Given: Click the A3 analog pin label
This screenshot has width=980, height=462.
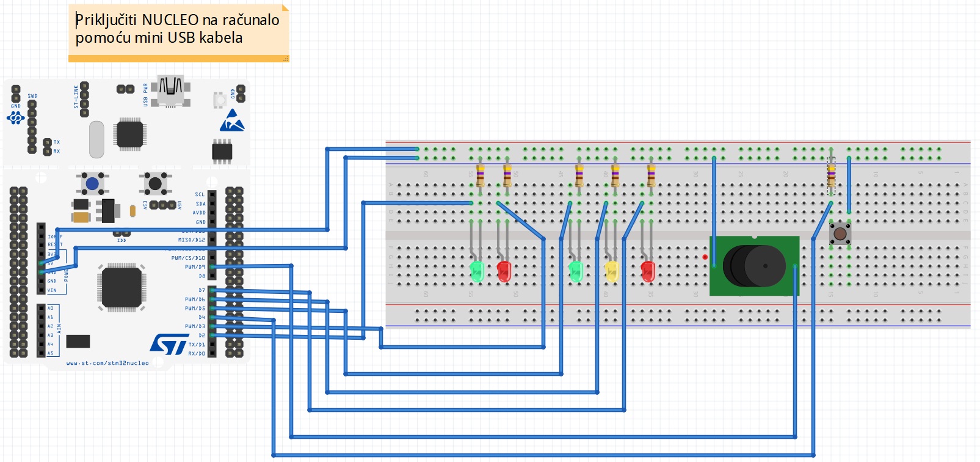Looking at the screenshot, I should pyautogui.click(x=50, y=335).
